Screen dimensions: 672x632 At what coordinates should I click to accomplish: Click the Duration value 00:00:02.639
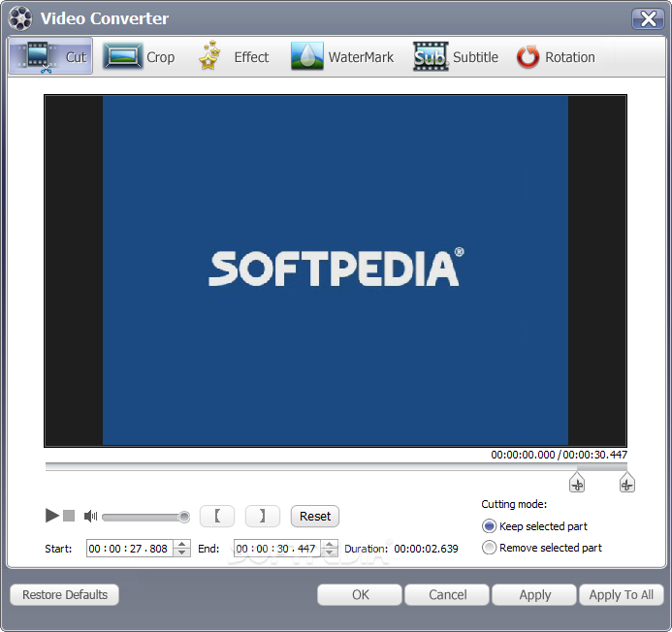pyautogui.click(x=426, y=549)
